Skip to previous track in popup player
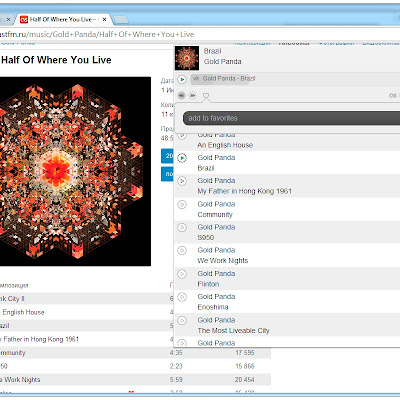The height and width of the screenshot is (400, 400). pyautogui.click(x=181, y=95)
